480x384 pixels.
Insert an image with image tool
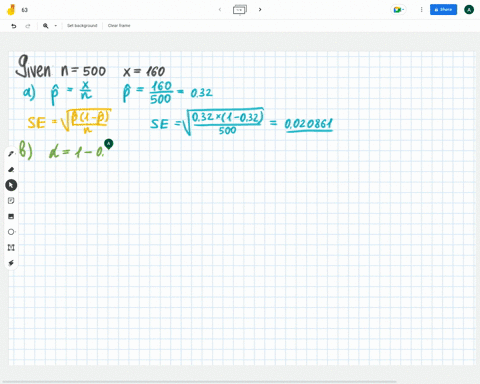point(11,216)
